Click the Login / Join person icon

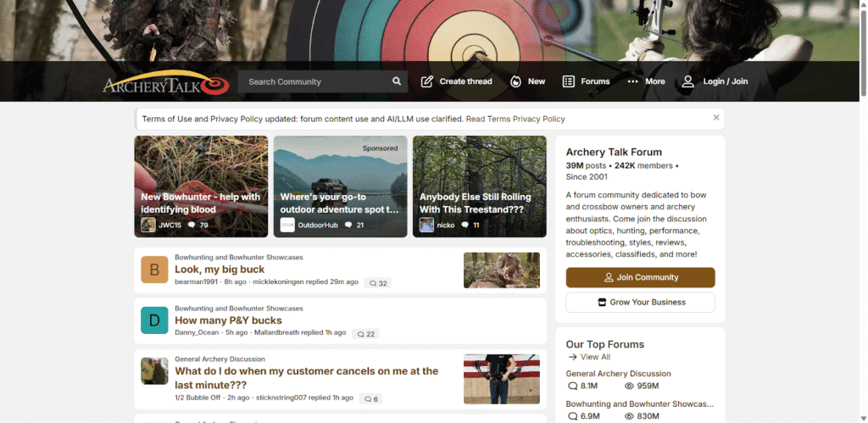coord(687,81)
